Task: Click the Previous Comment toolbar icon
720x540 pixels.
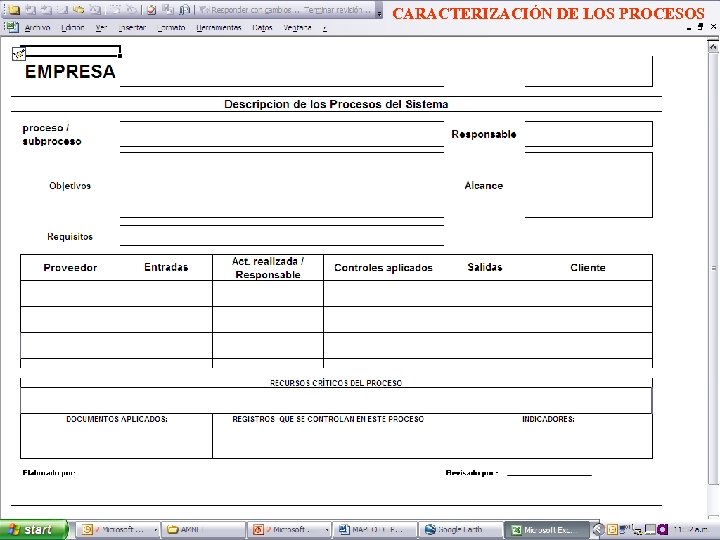Action: tap(30, 9)
